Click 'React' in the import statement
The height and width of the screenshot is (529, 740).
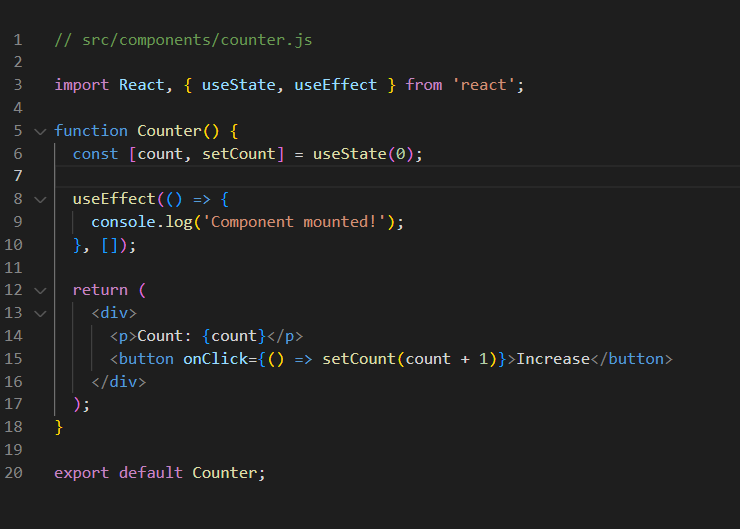click(142, 85)
